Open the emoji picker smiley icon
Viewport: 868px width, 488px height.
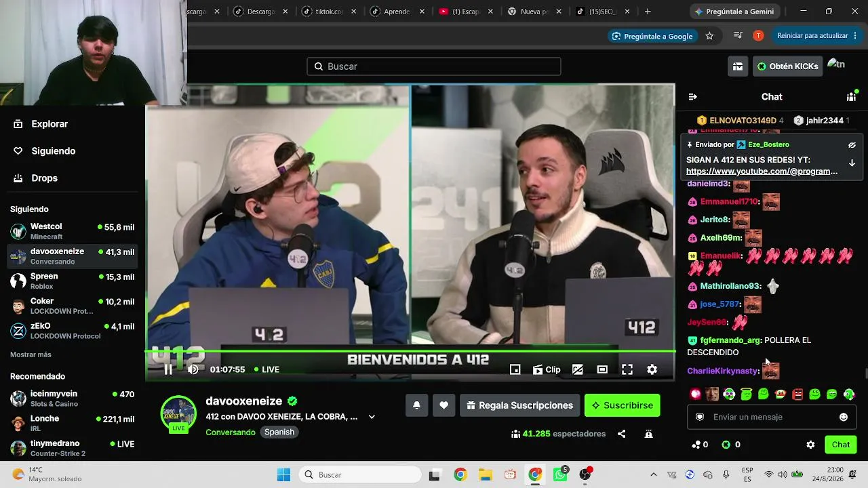click(844, 417)
